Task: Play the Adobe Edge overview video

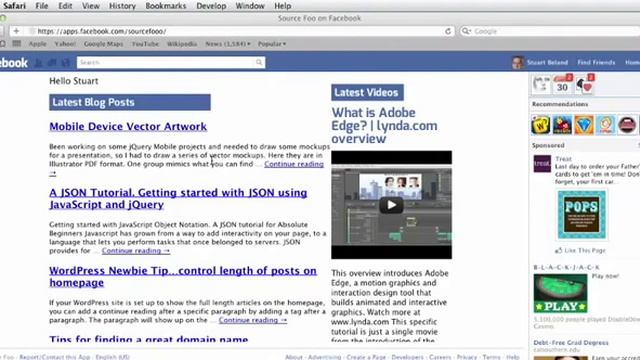Action: tap(391, 205)
